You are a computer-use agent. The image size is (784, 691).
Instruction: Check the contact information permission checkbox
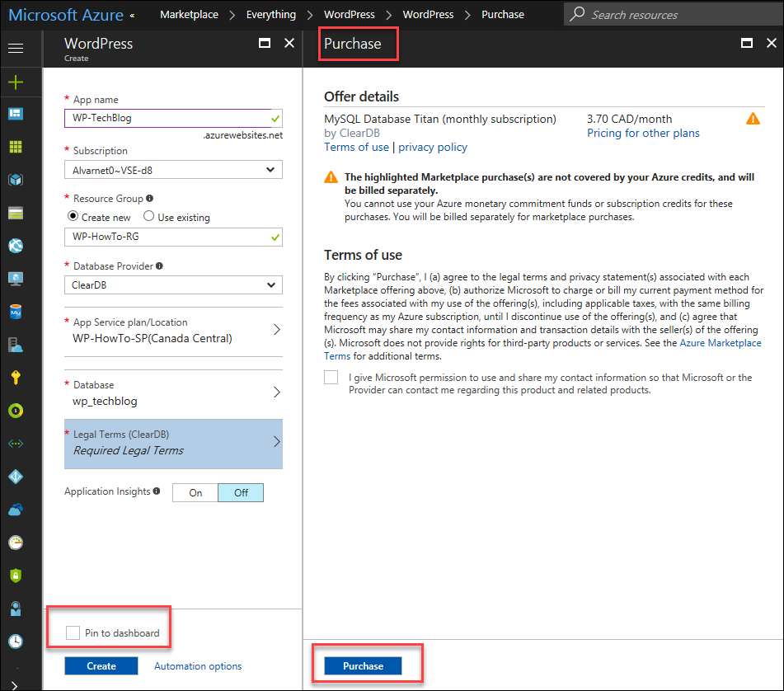[331, 377]
